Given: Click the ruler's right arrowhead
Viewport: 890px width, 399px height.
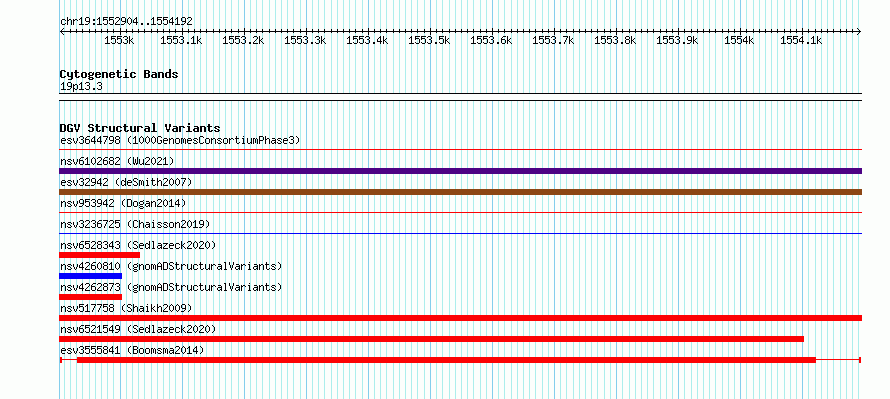Looking at the screenshot, I should pos(859,32).
